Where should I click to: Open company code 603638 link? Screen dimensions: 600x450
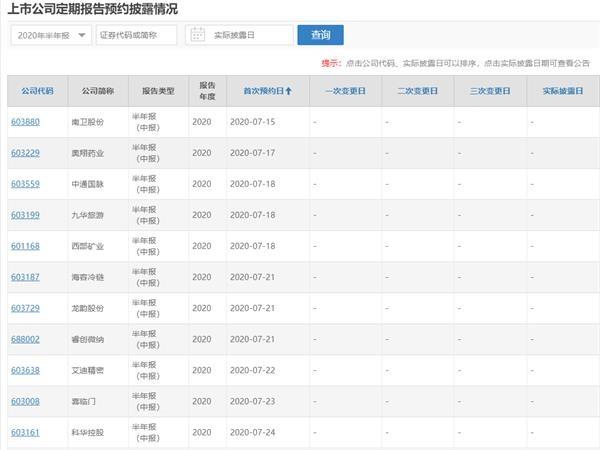point(25,370)
